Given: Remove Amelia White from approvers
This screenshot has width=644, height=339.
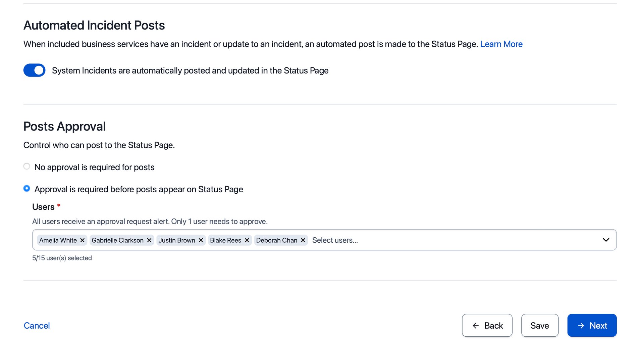Looking at the screenshot, I should (x=82, y=240).
